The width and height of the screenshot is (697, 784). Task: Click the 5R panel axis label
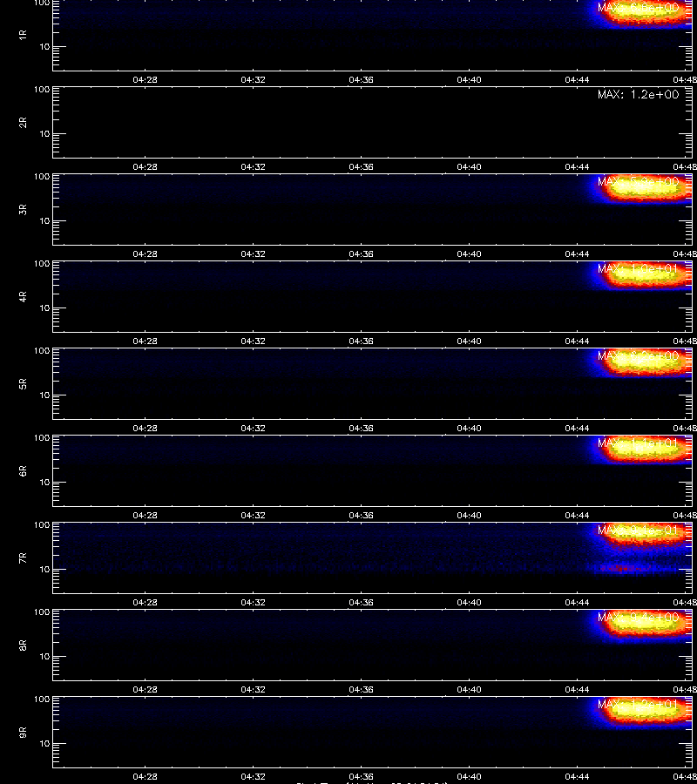click(23, 384)
